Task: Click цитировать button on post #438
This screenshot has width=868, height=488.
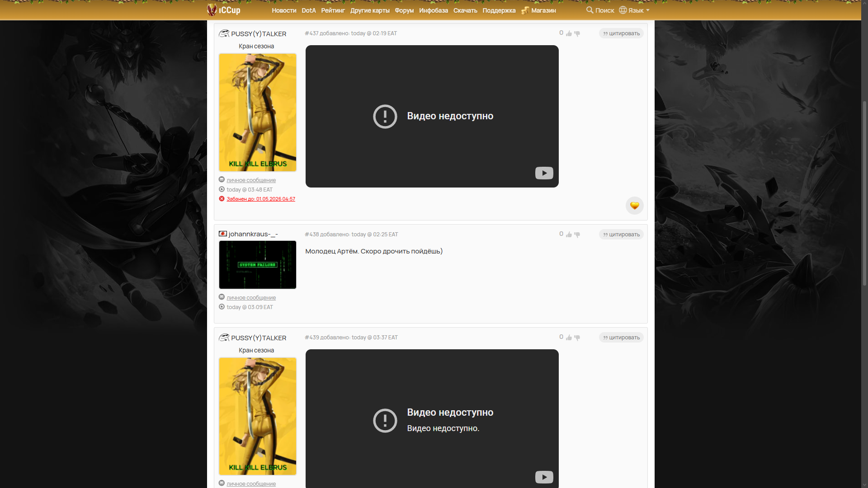Action: pos(621,235)
